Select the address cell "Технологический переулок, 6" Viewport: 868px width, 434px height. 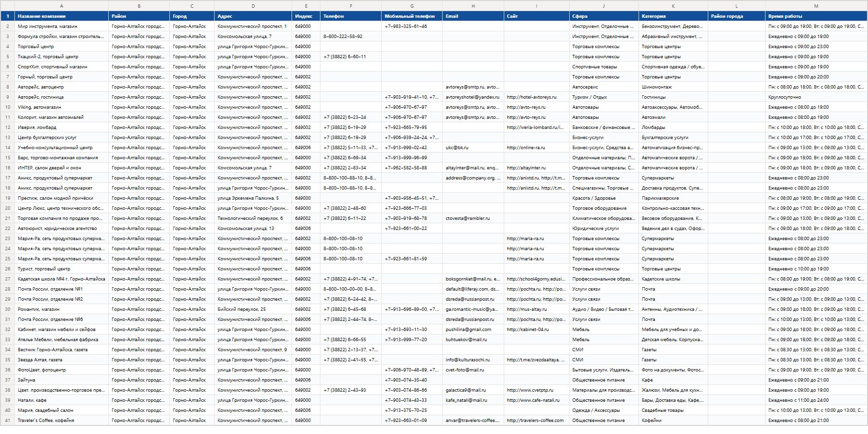tap(253, 218)
